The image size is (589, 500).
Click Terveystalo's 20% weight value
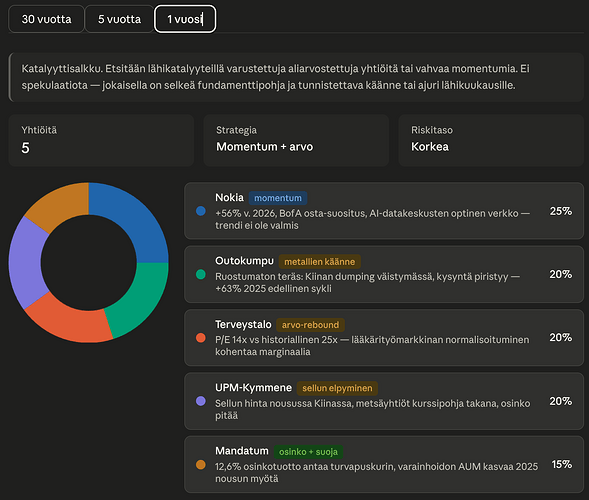pyautogui.click(x=561, y=337)
